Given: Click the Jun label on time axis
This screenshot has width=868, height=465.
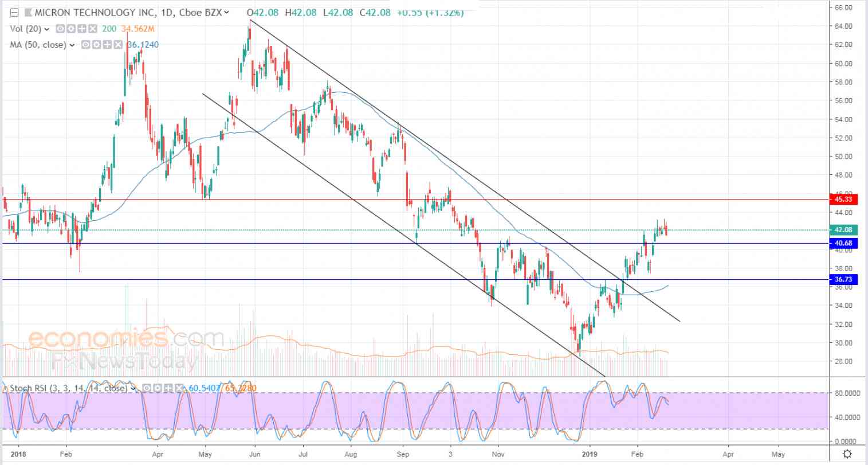Looking at the screenshot, I should (254, 453).
